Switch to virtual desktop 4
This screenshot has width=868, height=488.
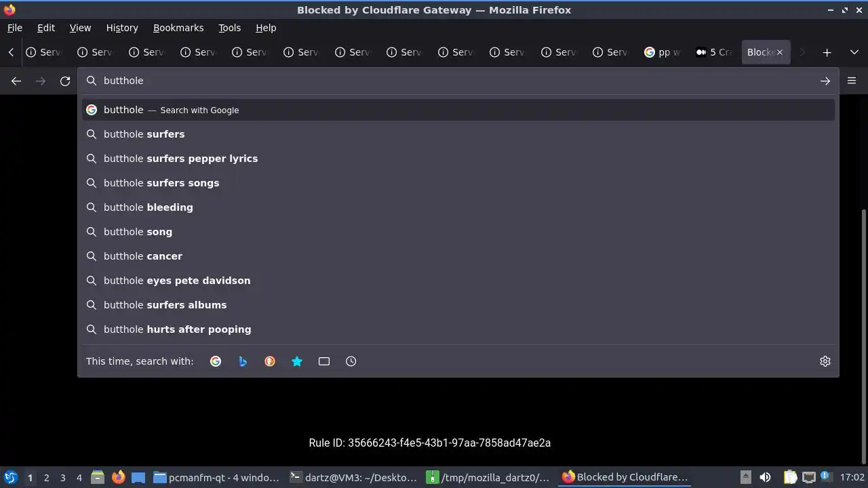[x=79, y=478]
